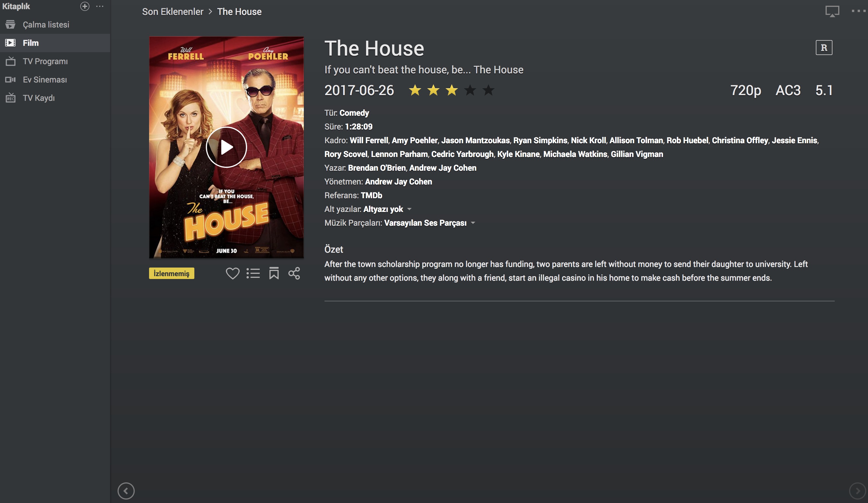Add The House to favorites with heart icon

(232, 273)
